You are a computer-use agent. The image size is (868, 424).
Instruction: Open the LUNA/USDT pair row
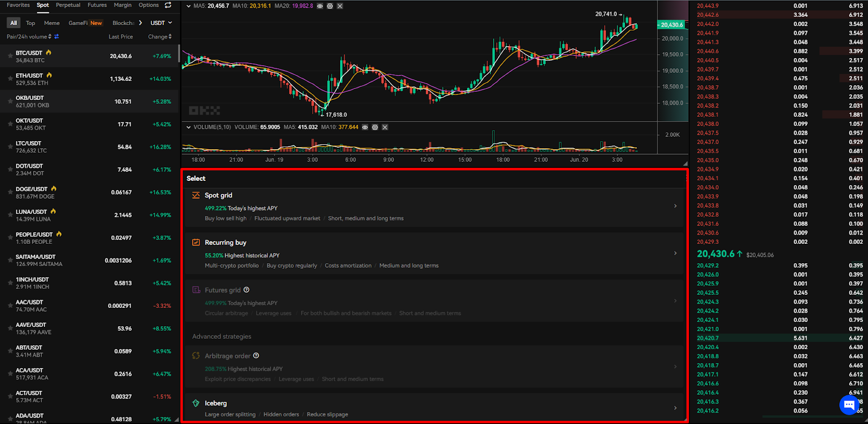[90, 216]
